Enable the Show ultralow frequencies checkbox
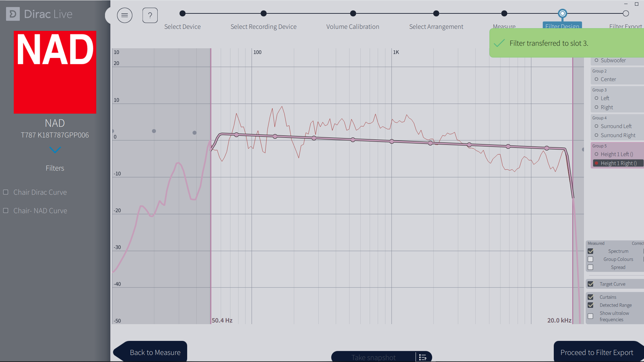This screenshot has width=644, height=362. click(590, 316)
